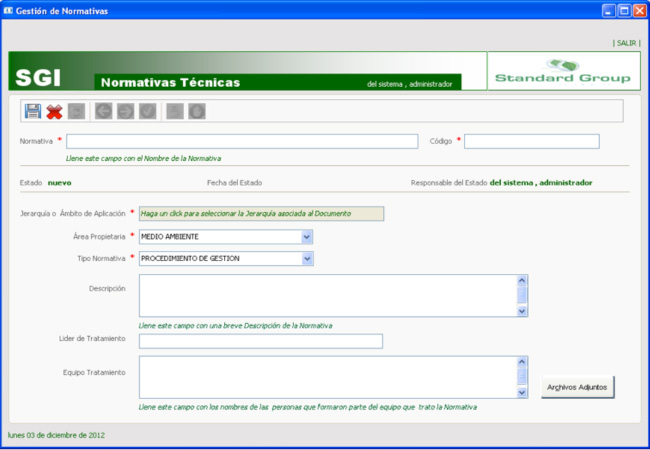Click the grey right arrow icon
Viewport: 650px width, 450px height.
point(125,111)
